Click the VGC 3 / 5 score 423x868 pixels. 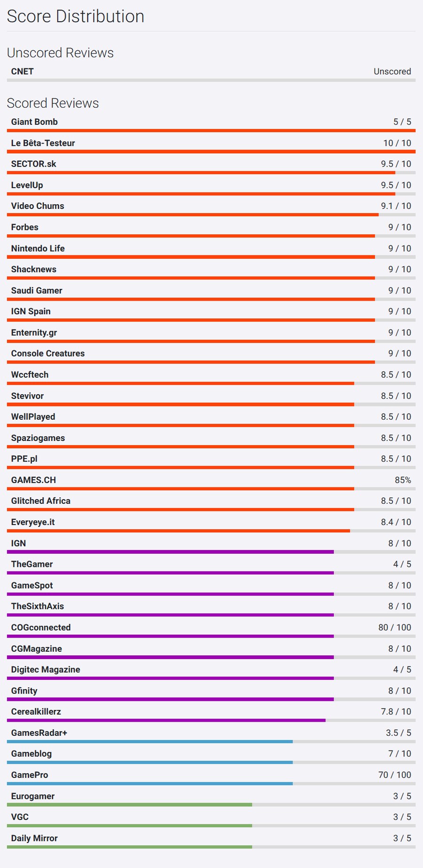coord(402,817)
